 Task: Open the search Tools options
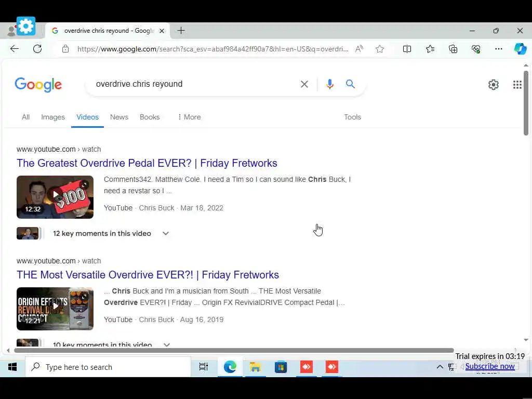pos(353,117)
